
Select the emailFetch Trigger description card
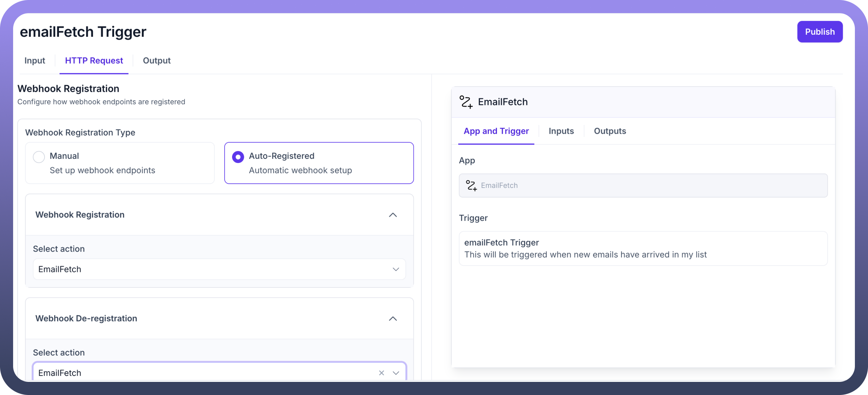[643, 249]
